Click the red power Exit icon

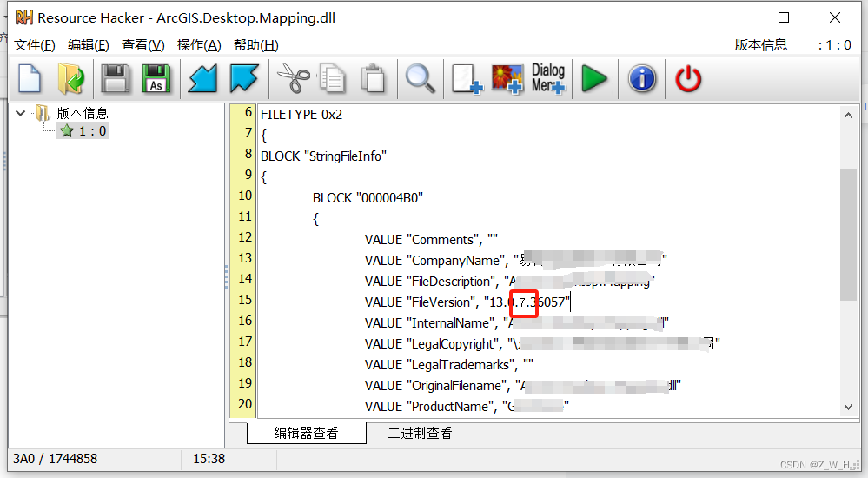pyautogui.click(x=688, y=78)
